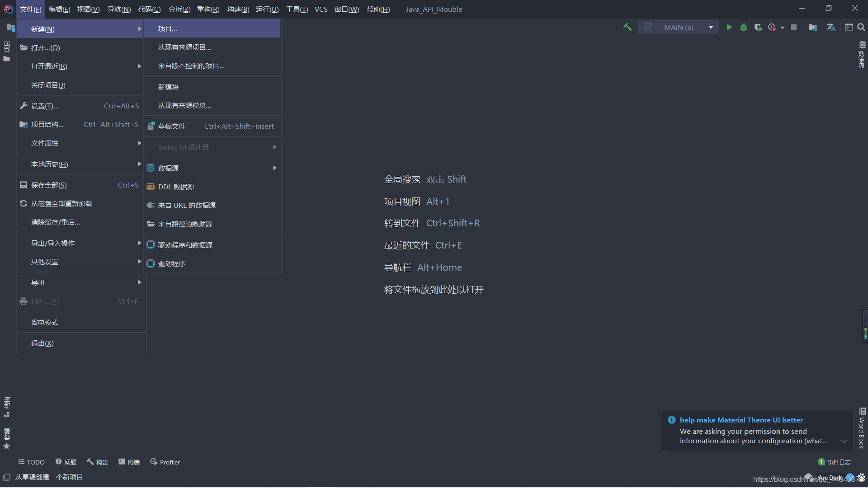Image resolution: width=868 pixels, height=488 pixels.
Task: Click the Stop square icon
Action: point(794,28)
